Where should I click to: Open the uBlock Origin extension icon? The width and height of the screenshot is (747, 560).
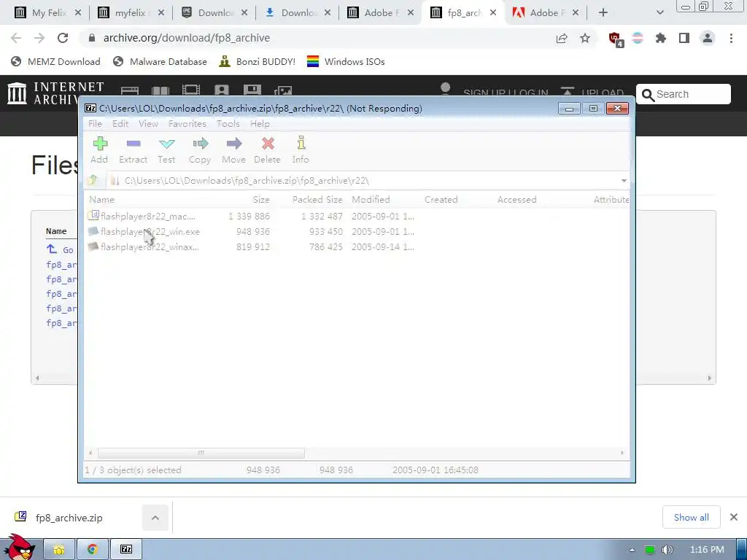(x=615, y=39)
